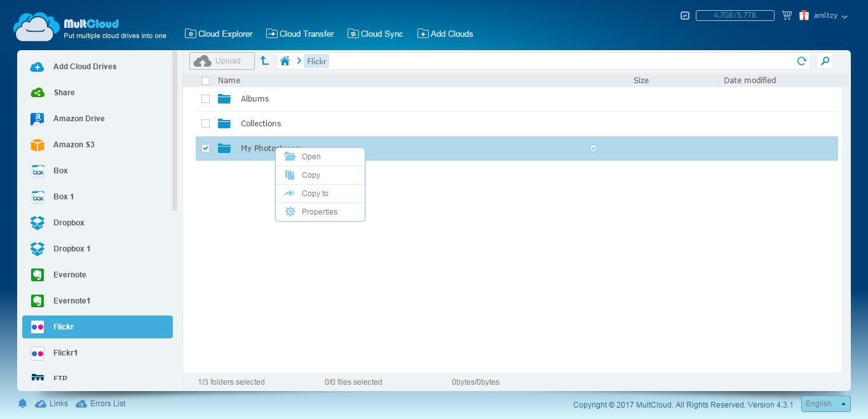
Task: Click the Dropbox 1 icon in sidebar
Action: click(37, 249)
